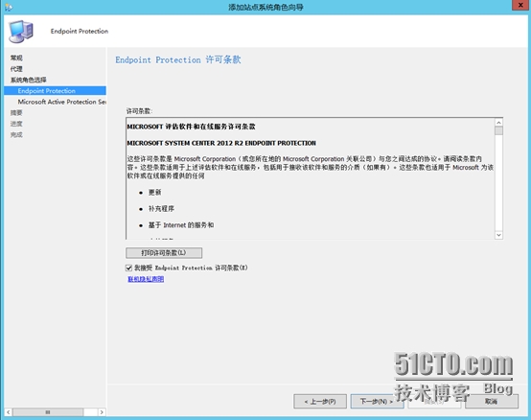Click the 取消 cancel button

point(492,402)
